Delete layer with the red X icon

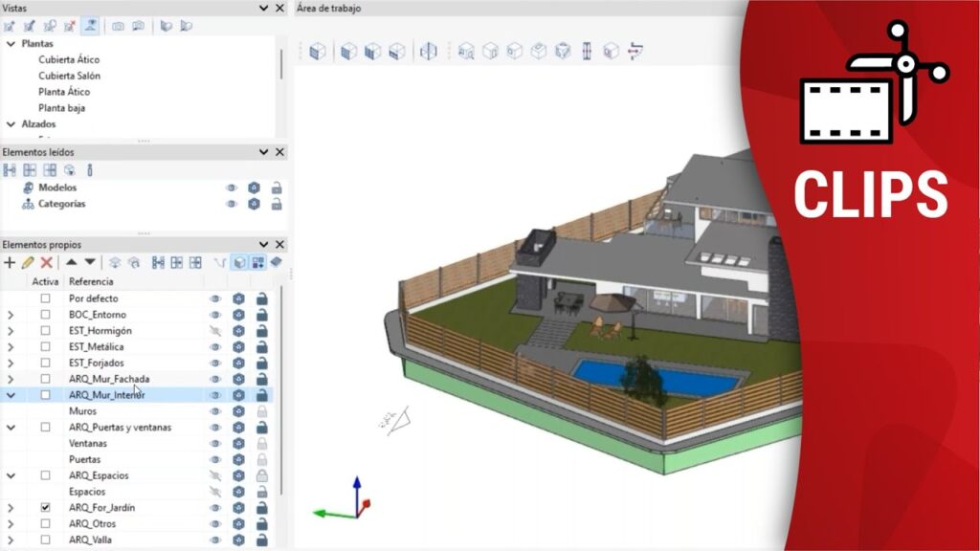46,262
